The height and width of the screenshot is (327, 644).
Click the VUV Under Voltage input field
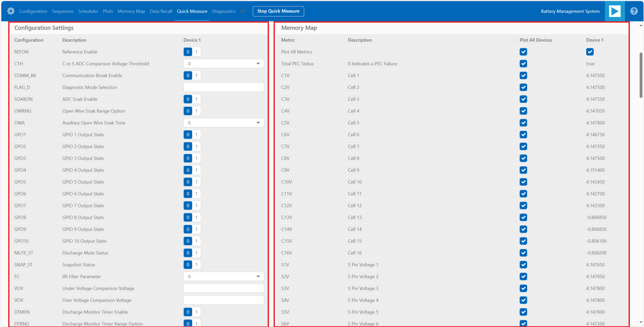223,288
